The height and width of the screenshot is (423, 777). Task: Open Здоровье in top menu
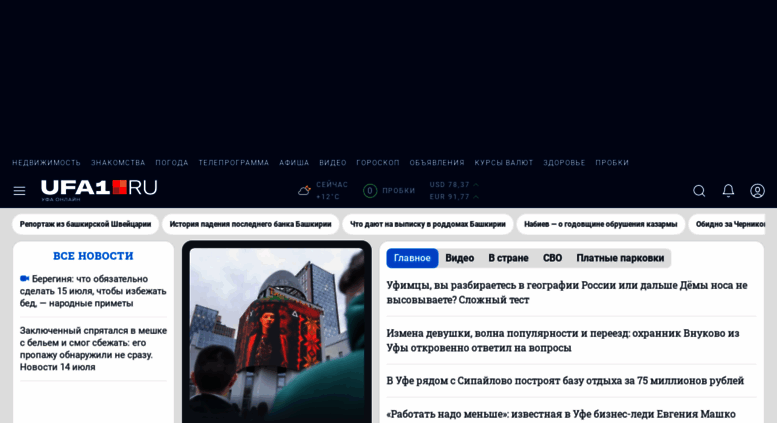click(564, 162)
